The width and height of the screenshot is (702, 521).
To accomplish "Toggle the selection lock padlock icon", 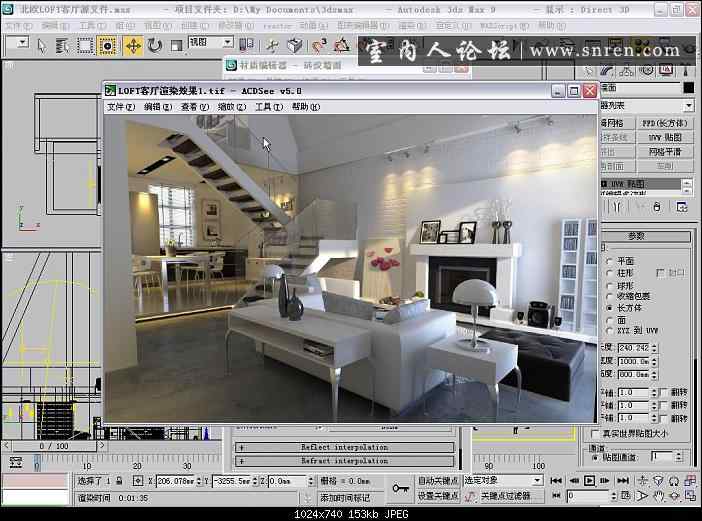I will (119, 481).
